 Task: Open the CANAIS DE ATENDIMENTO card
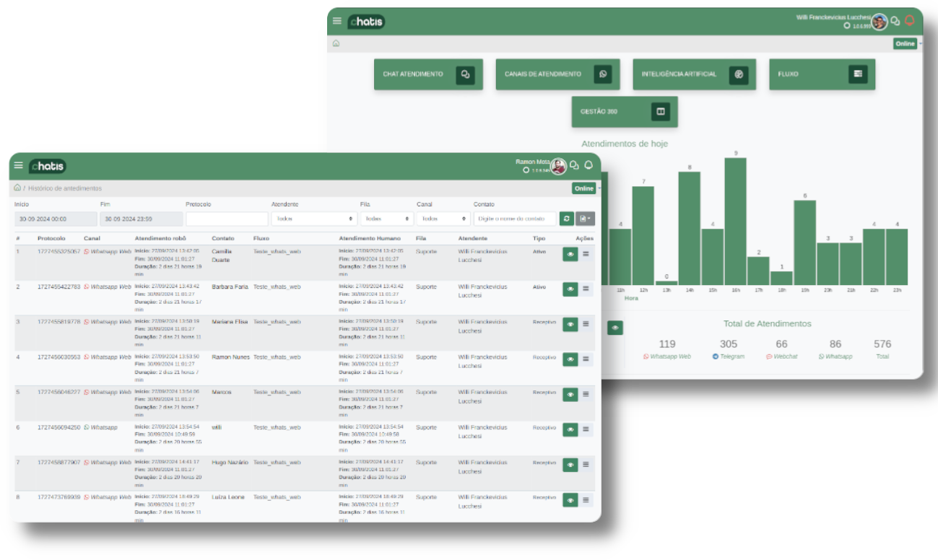(557, 74)
